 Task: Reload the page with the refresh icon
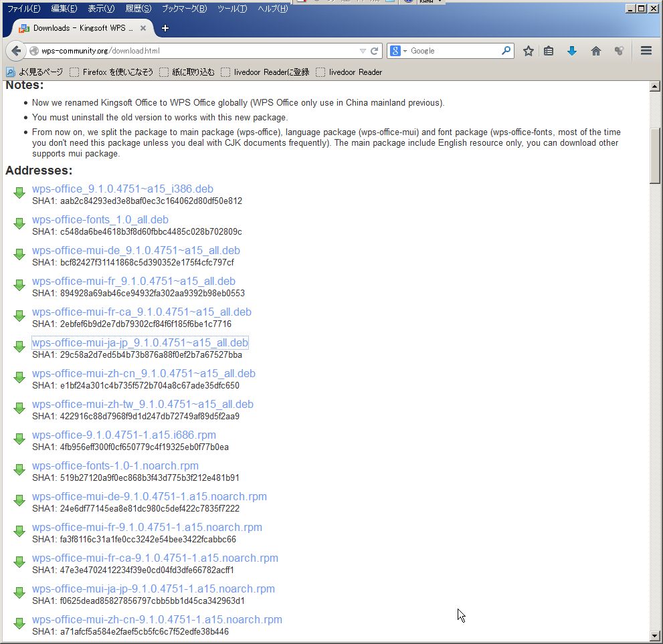click(374, 51)
